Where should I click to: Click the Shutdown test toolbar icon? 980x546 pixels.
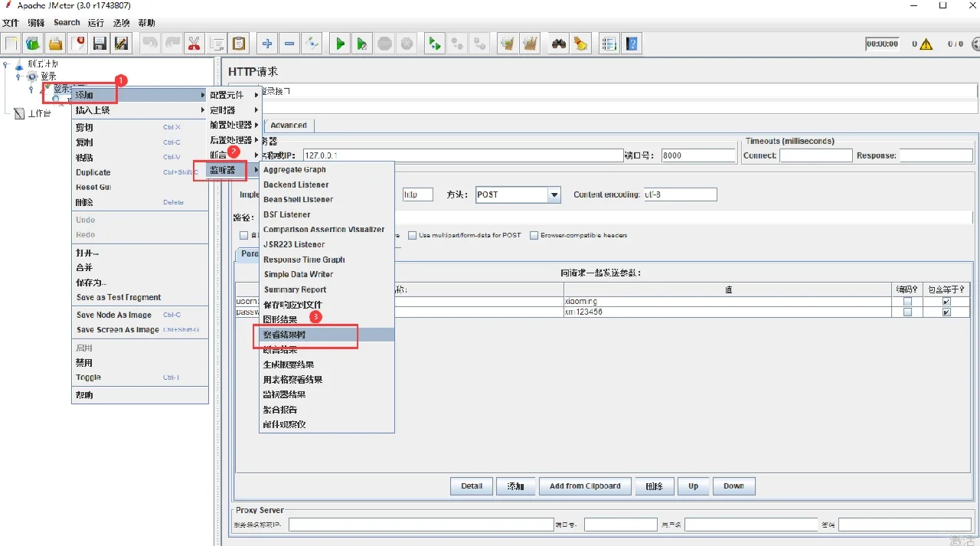(407, 44)
